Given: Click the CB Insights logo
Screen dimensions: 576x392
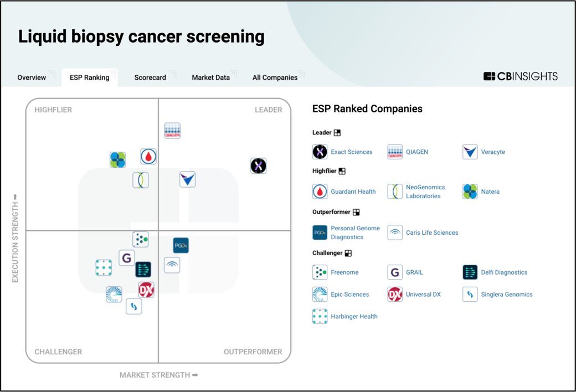Looking at the screenshot, I should tap(521, 76).
